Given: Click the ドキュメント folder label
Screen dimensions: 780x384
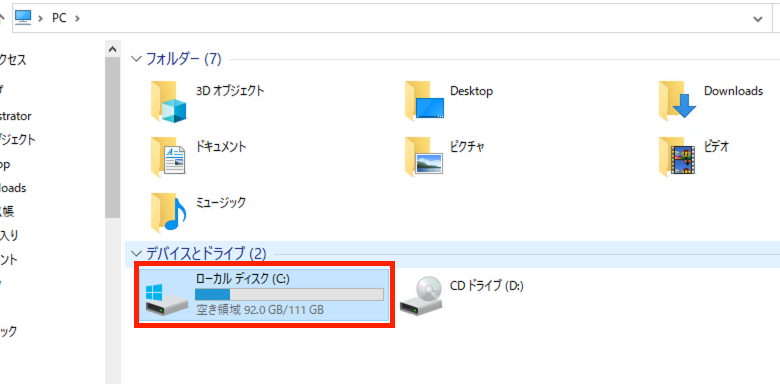Looking at the screenshot, I should 221,146.
